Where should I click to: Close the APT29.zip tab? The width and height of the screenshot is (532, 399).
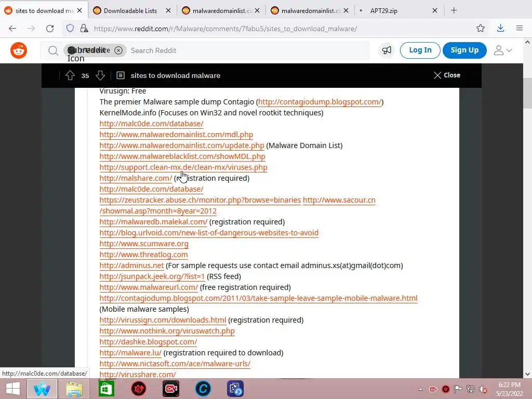pos(435,11)
